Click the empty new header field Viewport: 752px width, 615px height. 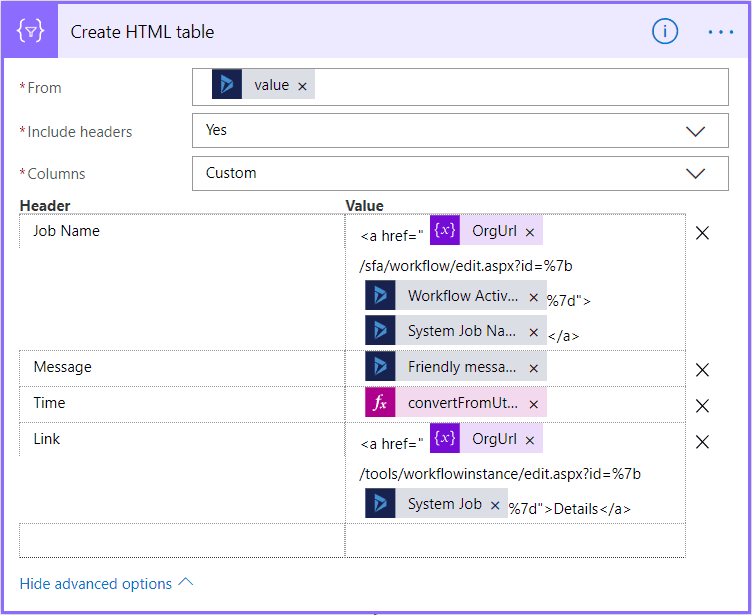click(x=182, y=541)
